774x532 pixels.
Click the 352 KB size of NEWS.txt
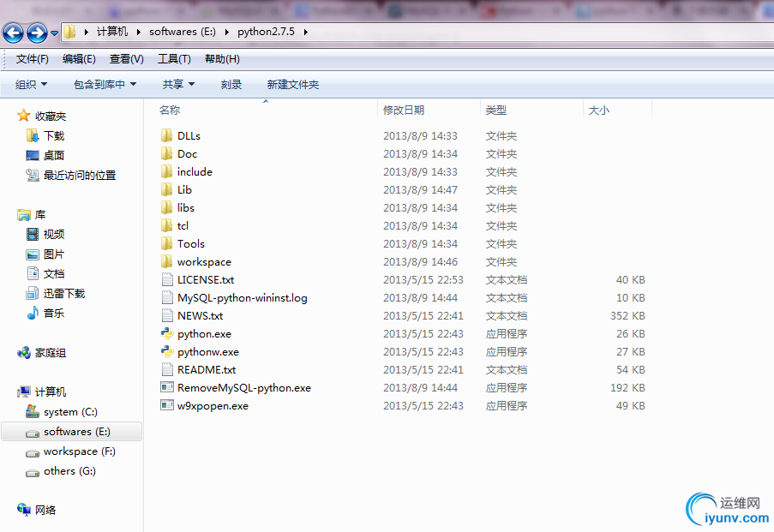627,316
